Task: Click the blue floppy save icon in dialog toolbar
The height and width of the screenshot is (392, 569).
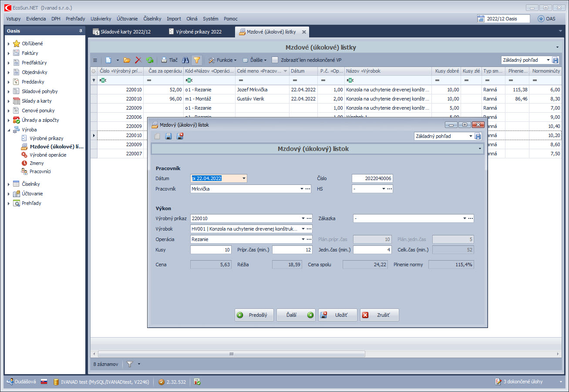Action: [x=168, y=136]
